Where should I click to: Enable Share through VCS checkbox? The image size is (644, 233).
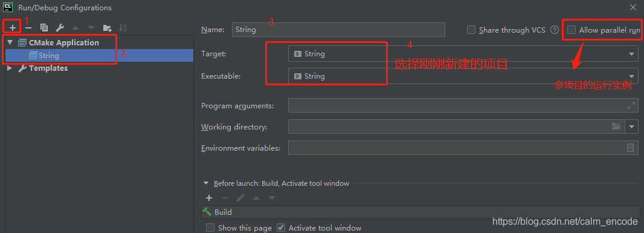click(471, 30)
